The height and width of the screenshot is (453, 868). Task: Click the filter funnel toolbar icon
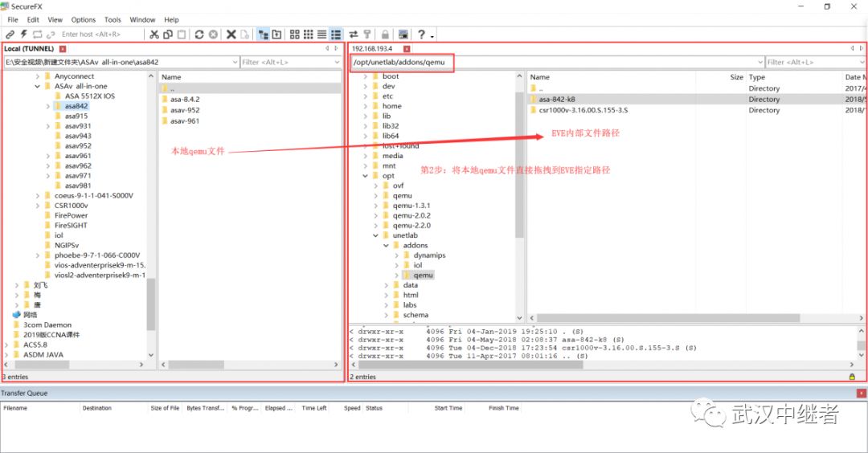pyautogui.click(x=367, y=35)
